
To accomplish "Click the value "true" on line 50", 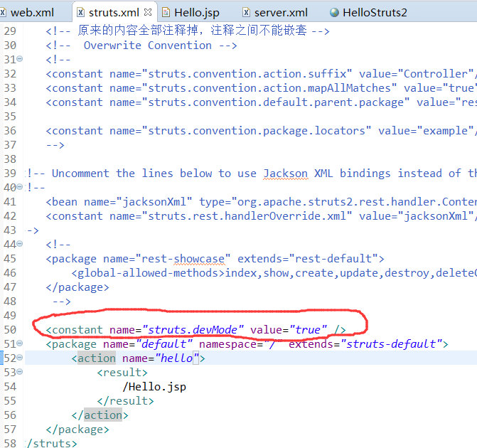I will 308,330.
